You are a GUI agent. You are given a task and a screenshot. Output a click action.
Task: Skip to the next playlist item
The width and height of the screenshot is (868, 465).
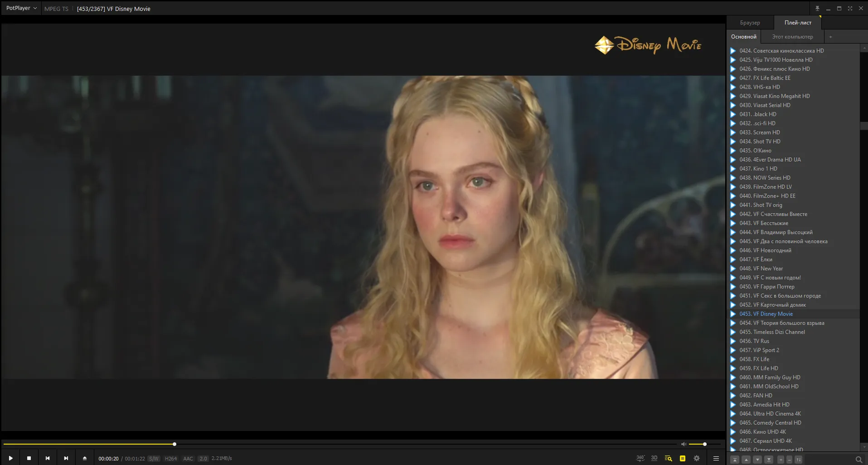[66, 458]
